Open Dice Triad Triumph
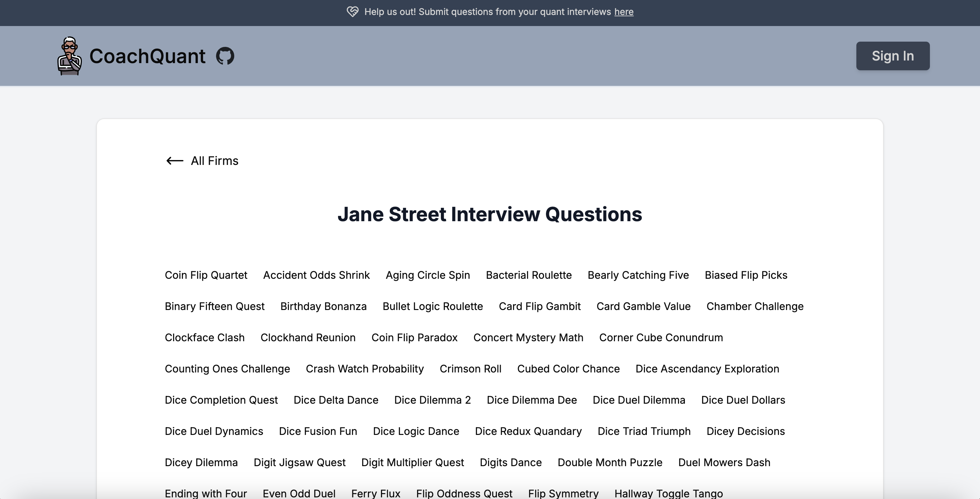The width and height of the screenshot is (980, 499). tap(644, 431)
